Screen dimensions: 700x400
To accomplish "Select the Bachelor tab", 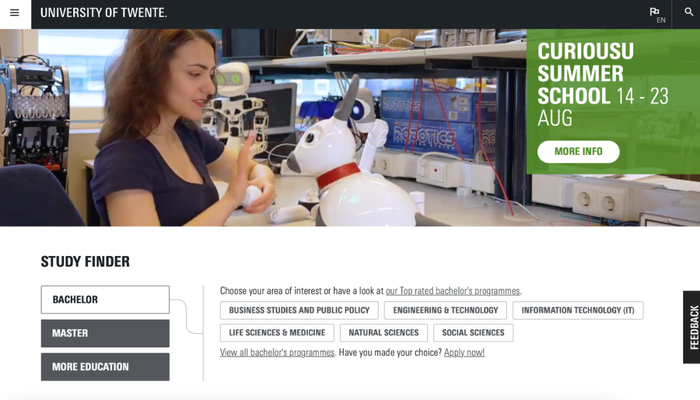I will [105, 300].
